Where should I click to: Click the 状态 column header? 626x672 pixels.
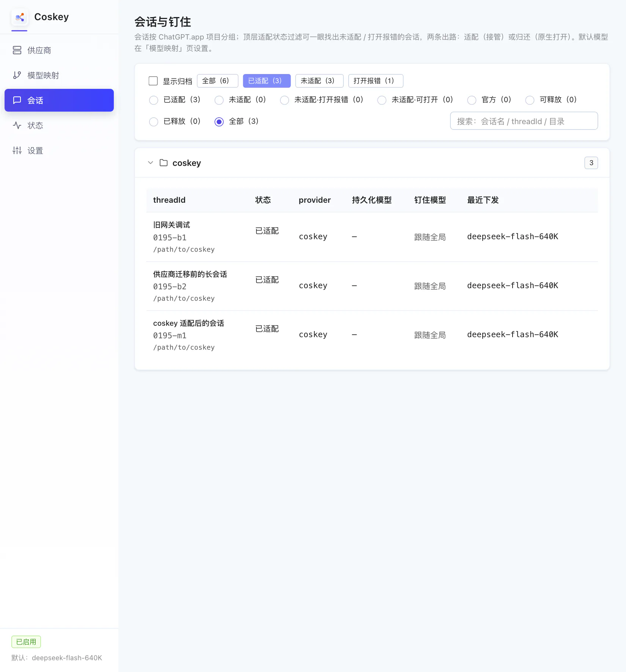click(x=263, y=200)
